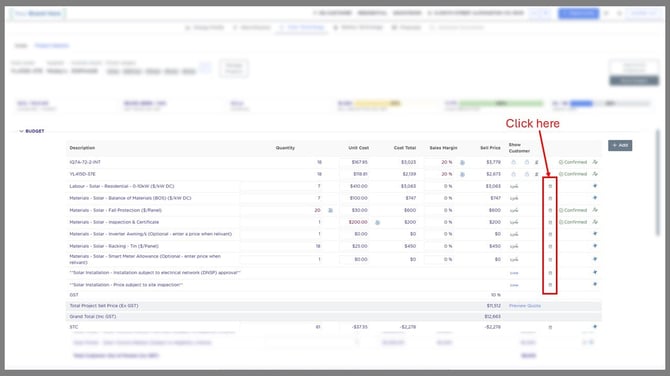Delete the STC row using trash icon
Image resolution: width=670 pixels, height=376 pixels.
click(x=550, y=327)
